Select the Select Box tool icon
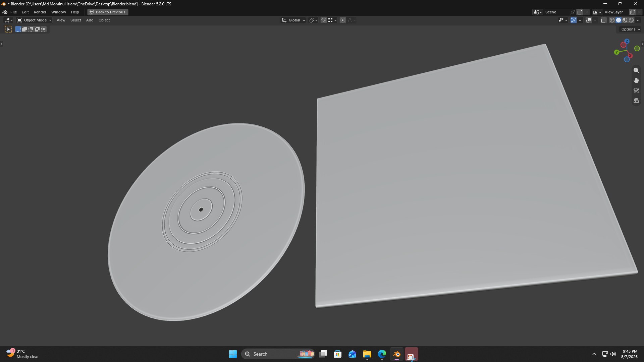 [x=8, y=29]
